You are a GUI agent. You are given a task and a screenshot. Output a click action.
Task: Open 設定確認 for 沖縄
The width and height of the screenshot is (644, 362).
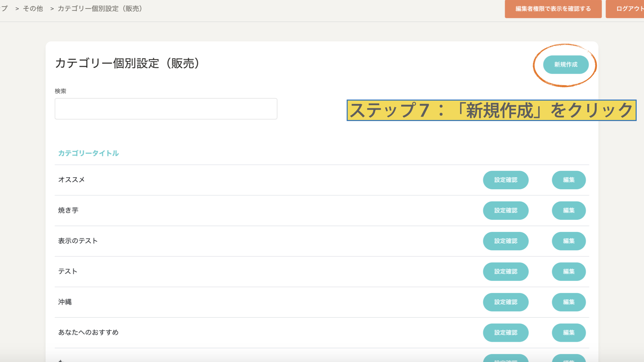505,302
